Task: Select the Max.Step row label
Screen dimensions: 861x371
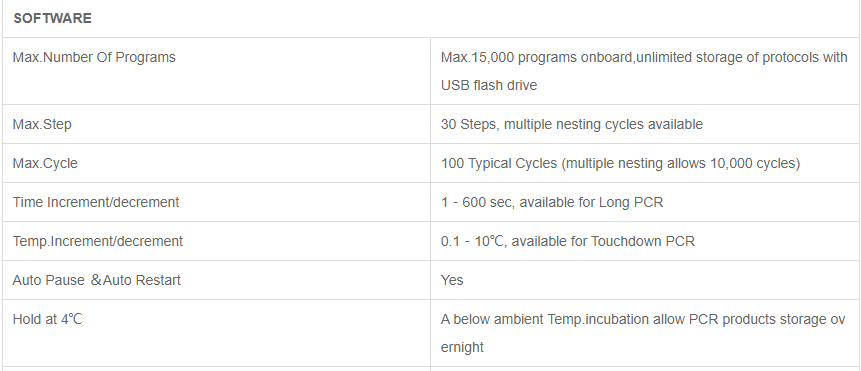Action: point(42,125)
